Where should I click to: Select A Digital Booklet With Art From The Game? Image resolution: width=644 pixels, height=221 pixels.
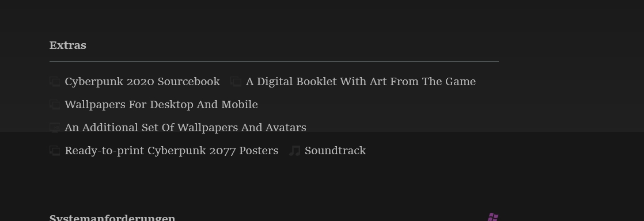(x=361, y=82)
